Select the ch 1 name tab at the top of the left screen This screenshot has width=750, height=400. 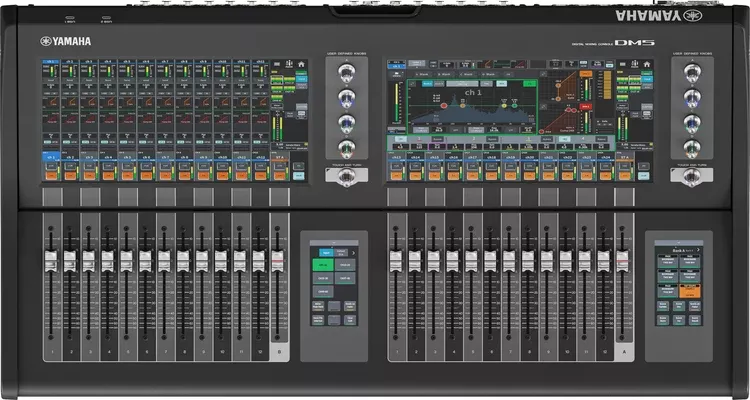pos(51,61)
